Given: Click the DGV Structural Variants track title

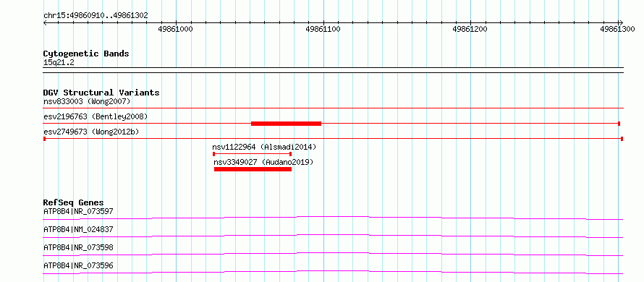Looking at the screenshot, I should click(101, 93).
